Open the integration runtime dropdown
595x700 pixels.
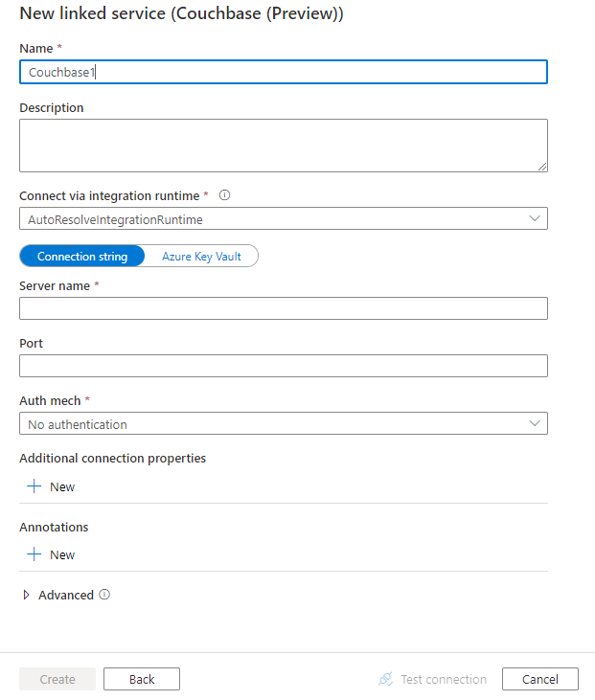[x=284, y=219]
